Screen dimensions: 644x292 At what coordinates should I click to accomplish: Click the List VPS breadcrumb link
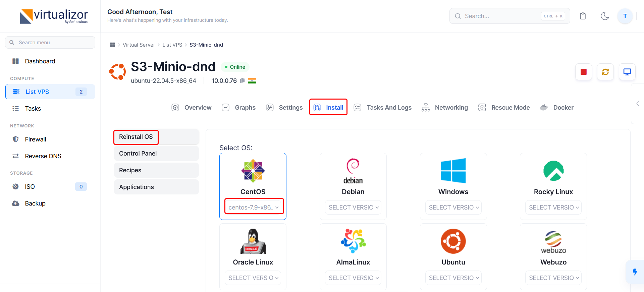point(172,45)
